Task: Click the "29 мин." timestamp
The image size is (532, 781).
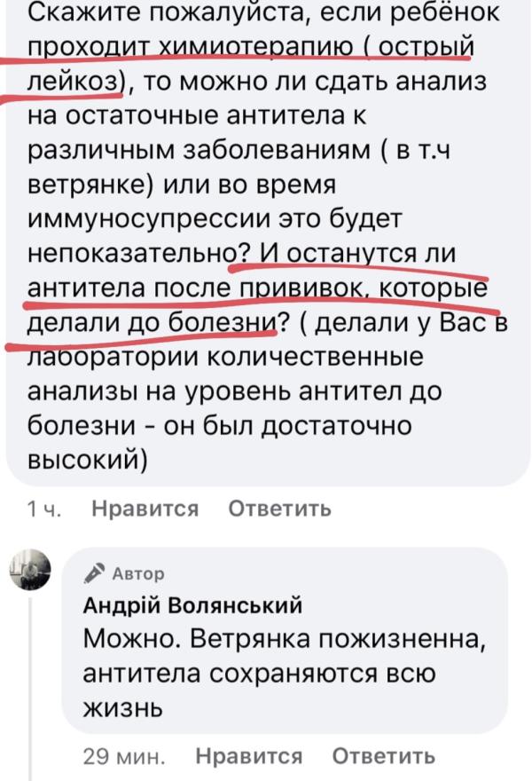Action: [x=123, y=756]
